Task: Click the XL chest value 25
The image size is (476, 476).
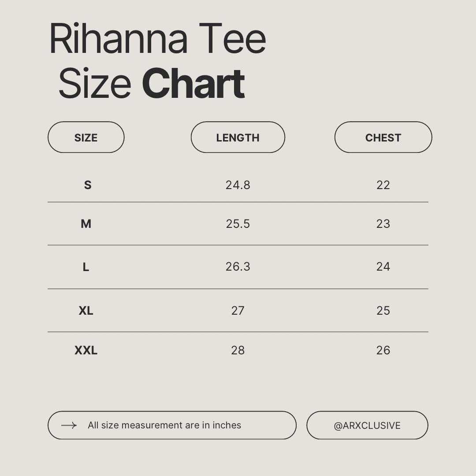Action: [x=383, y=311]
